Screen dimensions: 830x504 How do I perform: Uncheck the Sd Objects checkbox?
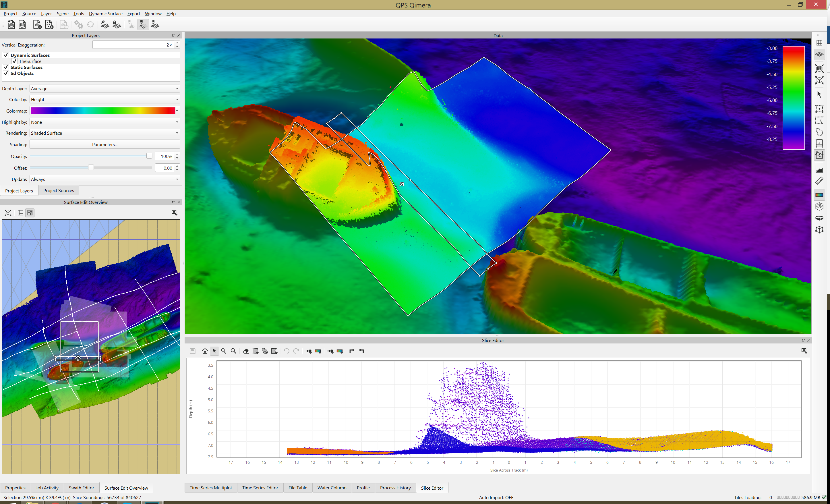[6, 73]
